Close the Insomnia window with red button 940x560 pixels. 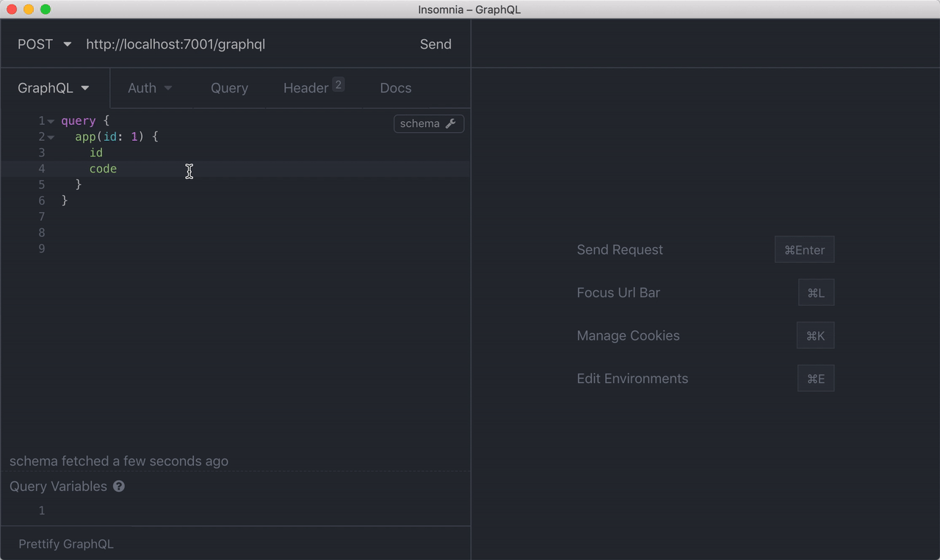11,10
